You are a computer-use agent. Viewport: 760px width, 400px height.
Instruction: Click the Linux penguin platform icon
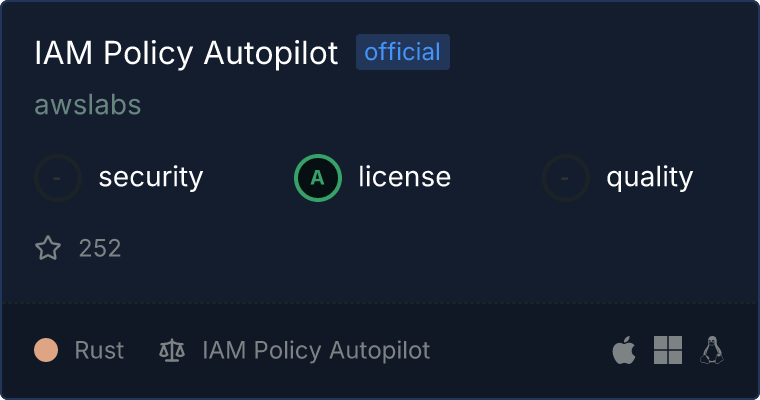712,350
